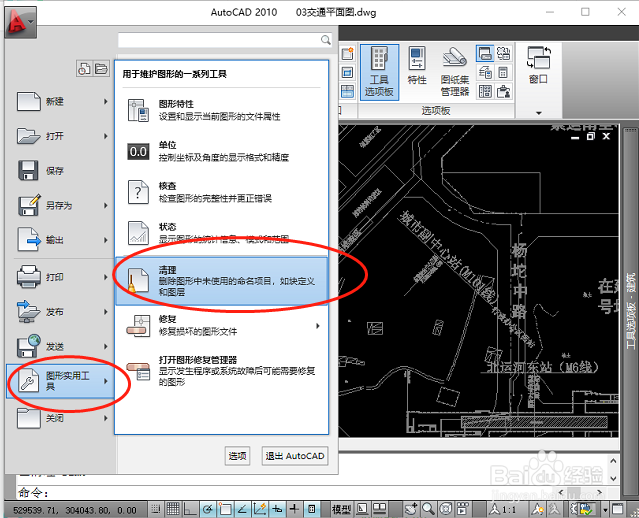Click in the application menu search field
This screenshot has height=518, width=639.
click(x=225, y=40)
